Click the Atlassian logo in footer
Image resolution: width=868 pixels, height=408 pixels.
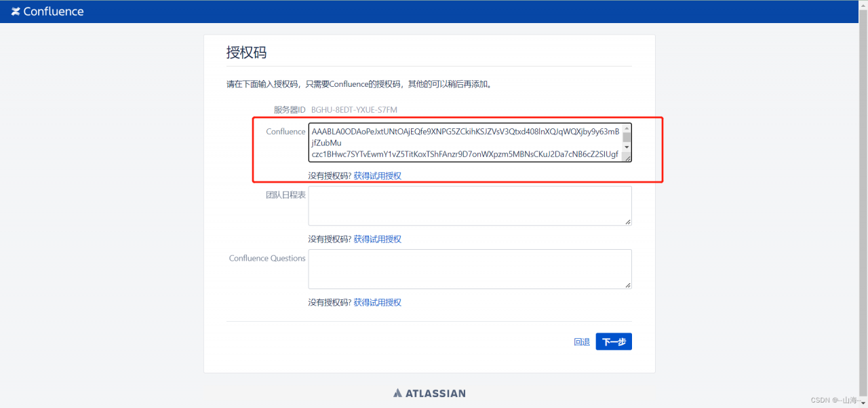pos(429,393)
